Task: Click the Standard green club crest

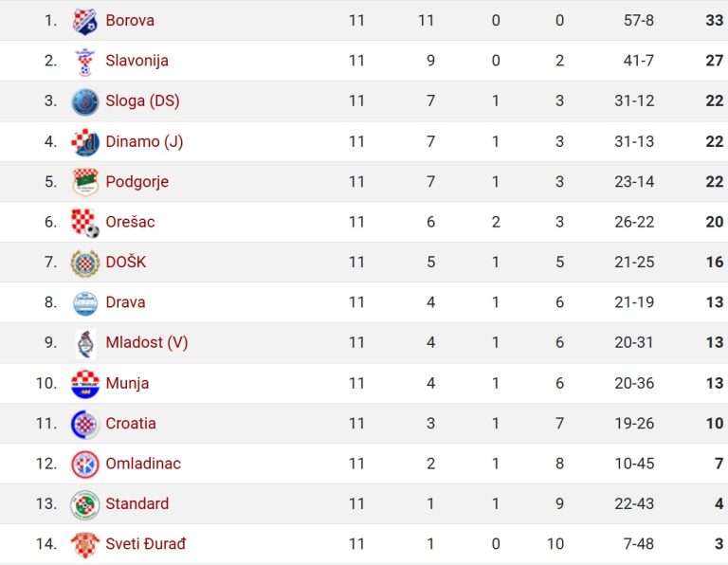Action: tap(85, 504)
